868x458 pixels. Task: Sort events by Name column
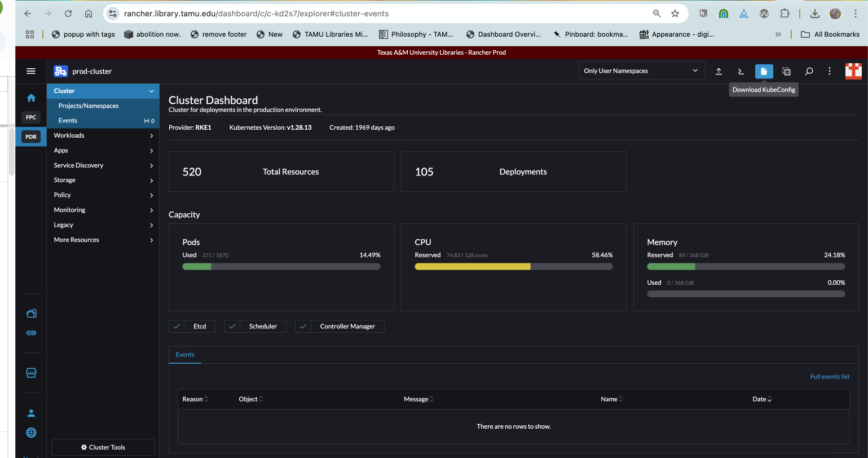point(612,399)
